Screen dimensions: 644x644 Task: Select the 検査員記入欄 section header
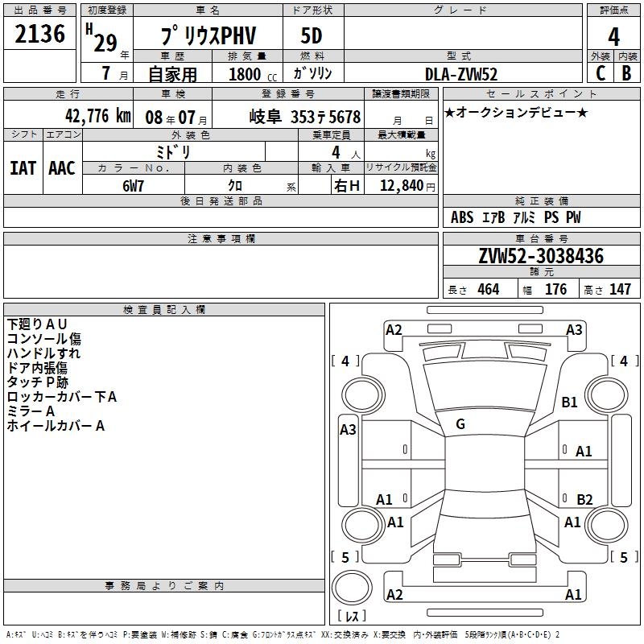164,310
